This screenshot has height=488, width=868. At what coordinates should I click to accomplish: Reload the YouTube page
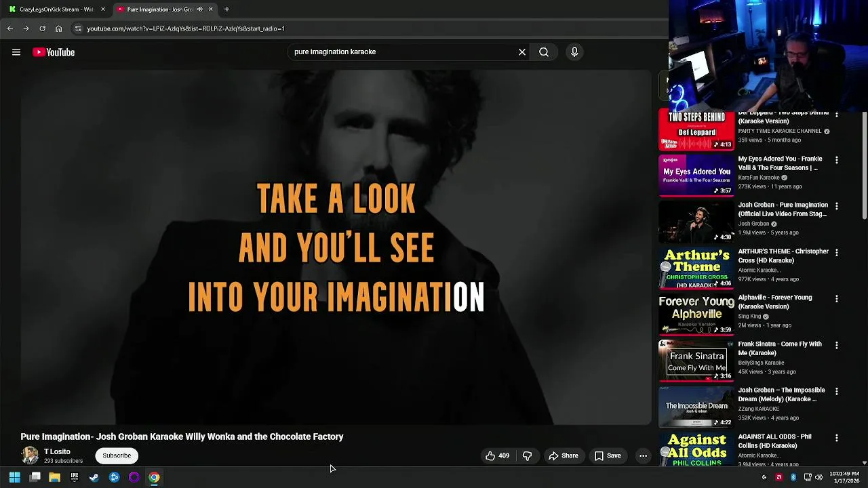[42, 28]
